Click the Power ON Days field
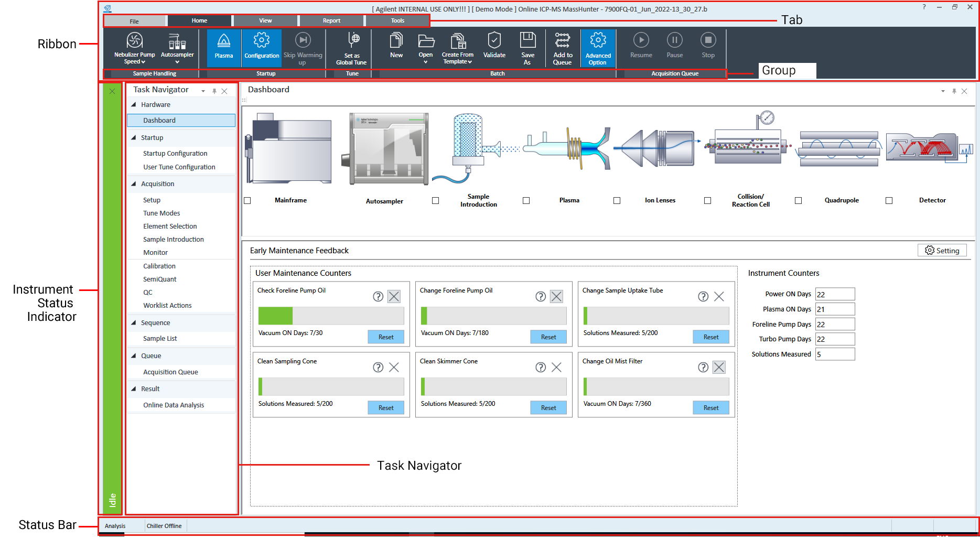Image resolution: width=980 pixels, height=539 pixels. [x=835, y=294]
